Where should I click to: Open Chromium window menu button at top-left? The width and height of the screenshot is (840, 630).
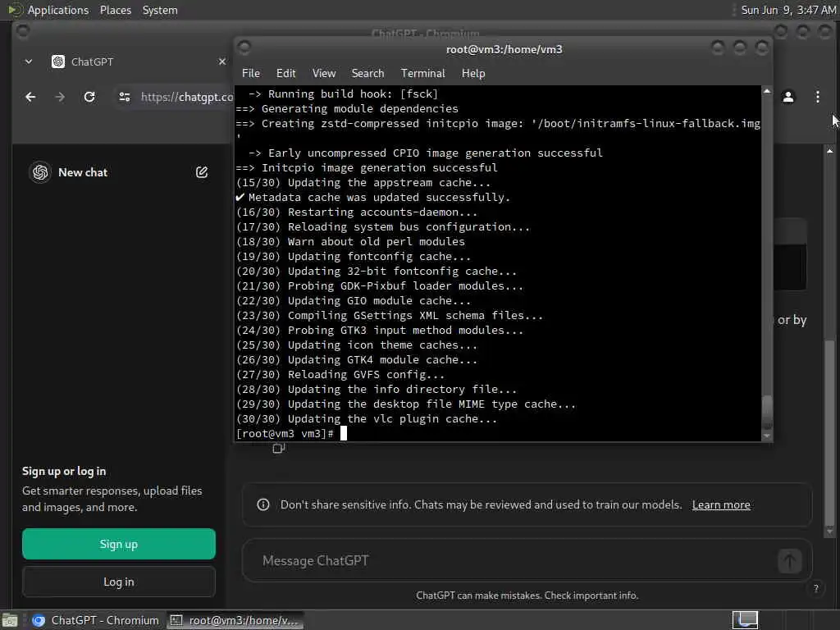coord(22,31)
